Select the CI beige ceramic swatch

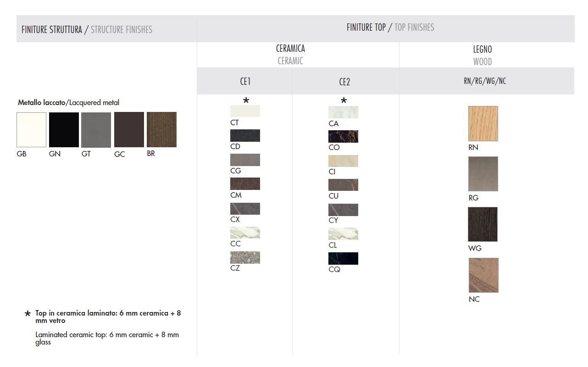coord(343,161)
